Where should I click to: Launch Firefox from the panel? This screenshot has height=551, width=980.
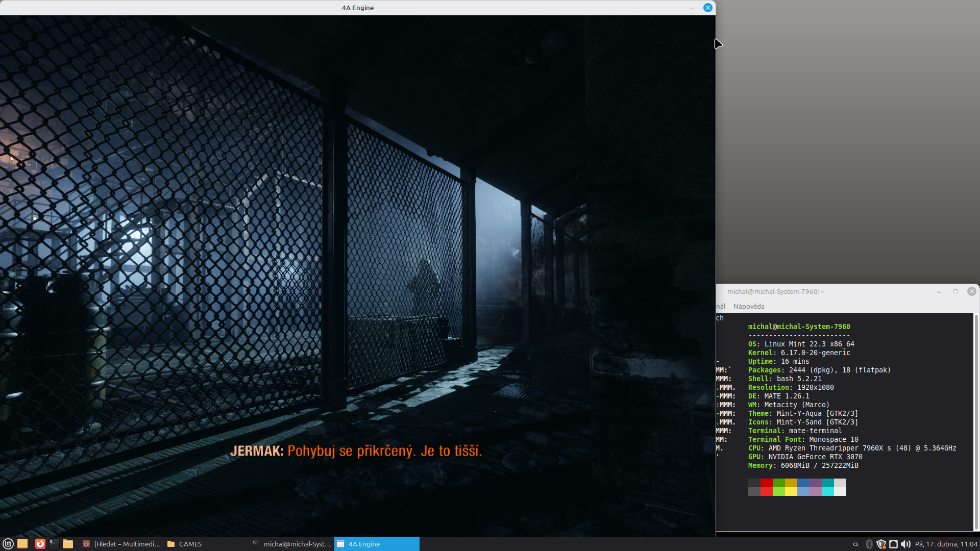click(x=40, y=544)
